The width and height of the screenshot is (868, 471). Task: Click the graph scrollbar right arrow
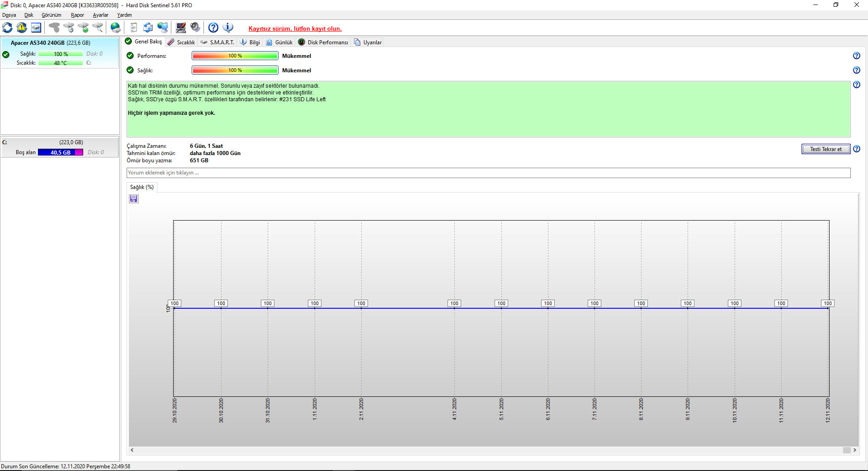click(855, 450)
